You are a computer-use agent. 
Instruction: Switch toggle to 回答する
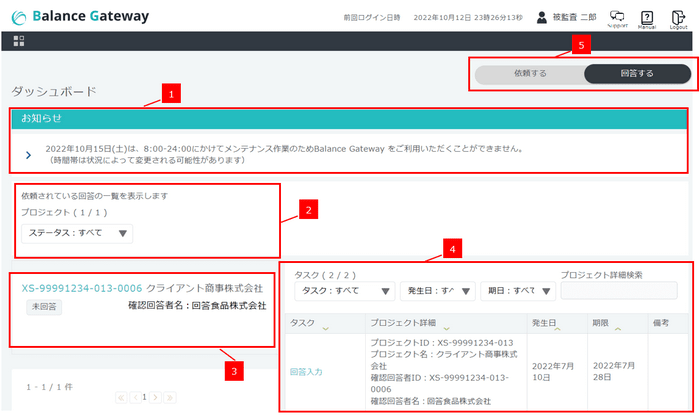tap(637, 74)
